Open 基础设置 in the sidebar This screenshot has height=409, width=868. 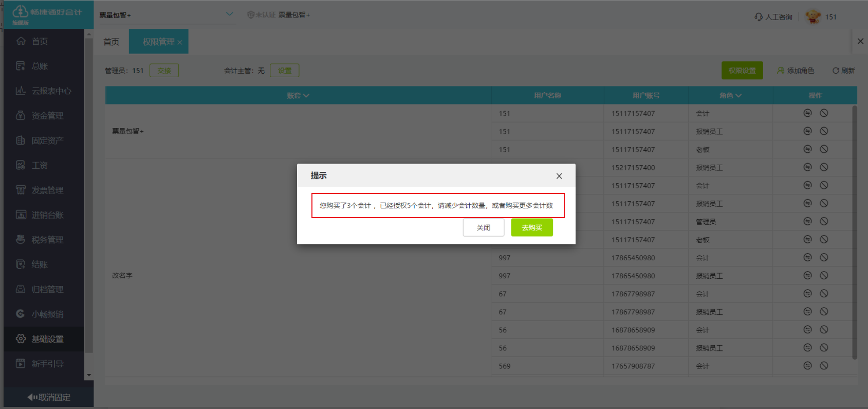pos(47,339)
